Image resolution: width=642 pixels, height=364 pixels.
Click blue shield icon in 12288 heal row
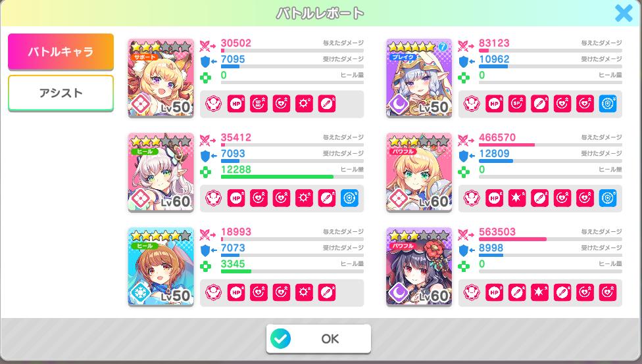(x=349, y=198)
